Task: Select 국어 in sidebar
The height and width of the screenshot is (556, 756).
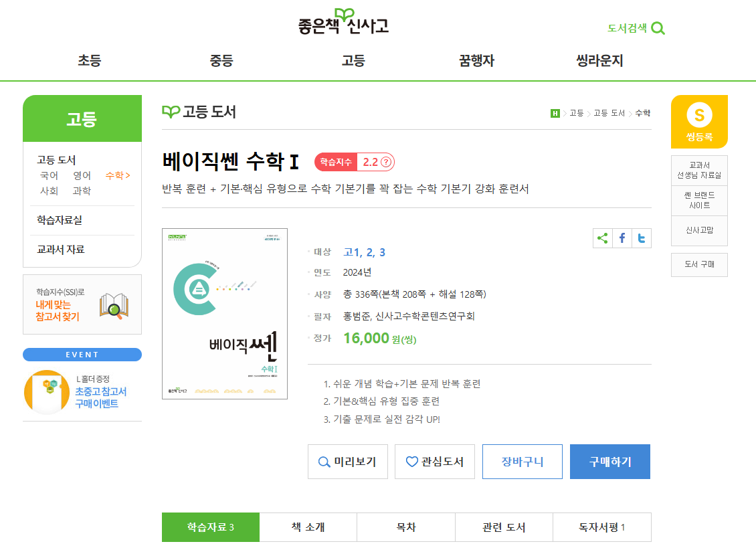Action: (x=50, y=175)
